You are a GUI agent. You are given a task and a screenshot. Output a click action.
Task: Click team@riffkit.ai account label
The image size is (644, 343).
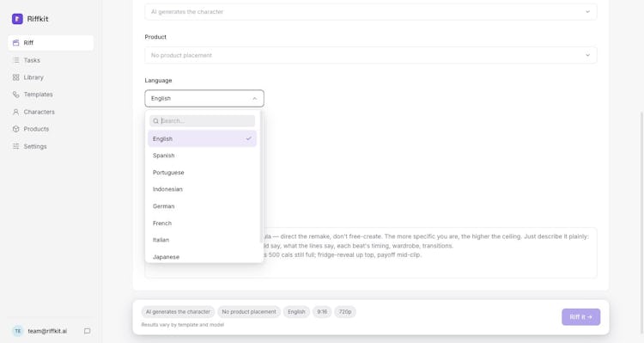pyautogui.click(x=47, y=331)
